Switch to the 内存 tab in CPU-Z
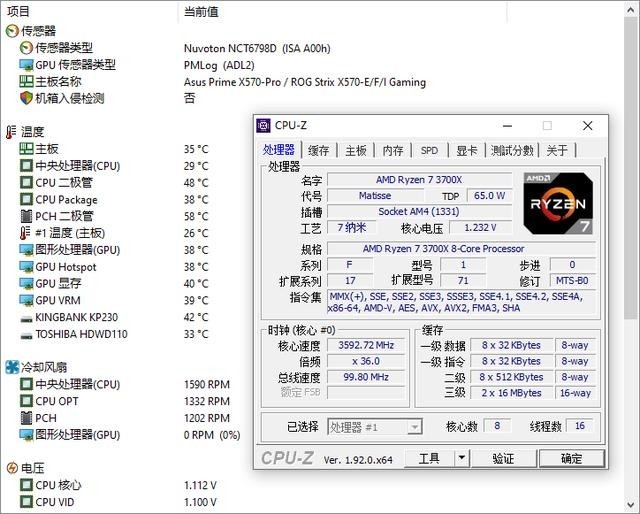The height and width of the screenshot is (514, 640). tap(393, 150)
